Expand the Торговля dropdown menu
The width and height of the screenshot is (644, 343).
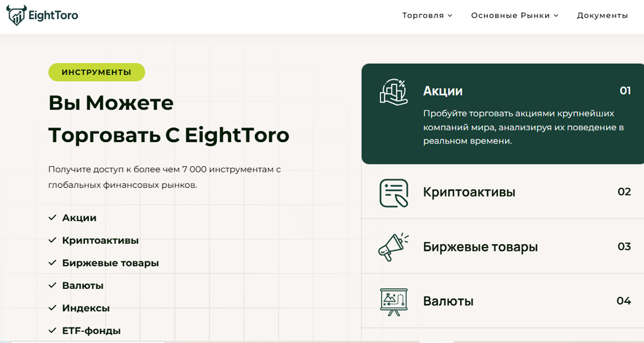tap(423, 15)
